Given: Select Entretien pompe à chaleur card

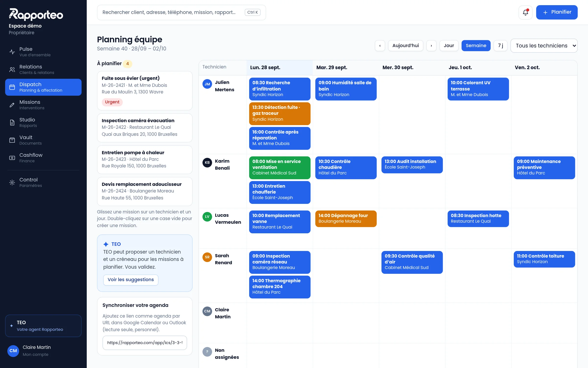Looking at the screenshot, I should click(145, 160).
